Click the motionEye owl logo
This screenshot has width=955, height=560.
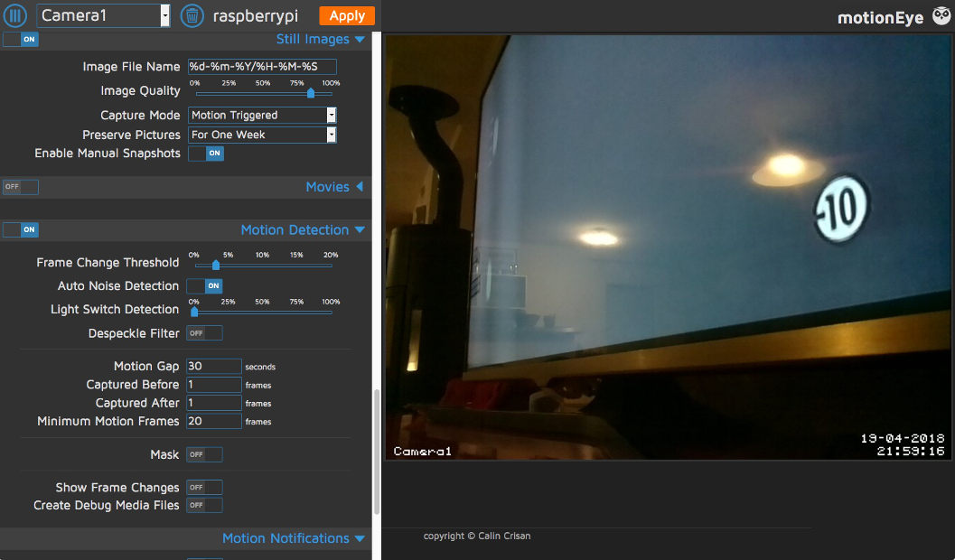[941, 15]
